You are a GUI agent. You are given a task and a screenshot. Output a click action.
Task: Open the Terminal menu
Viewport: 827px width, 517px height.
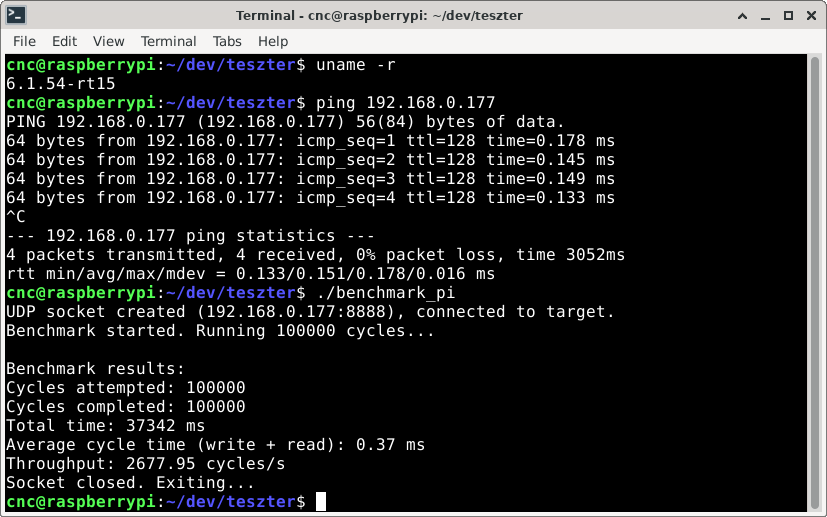tap(168, 41)
